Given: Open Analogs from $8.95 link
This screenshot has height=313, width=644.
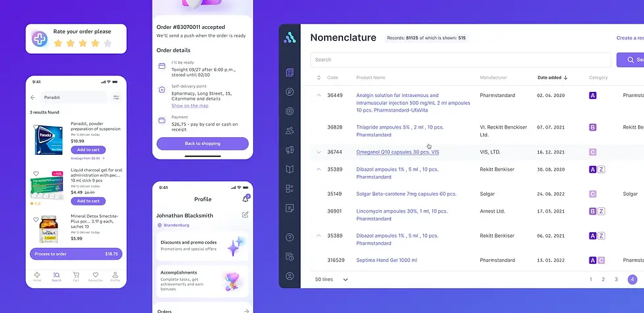Looking at the screenshot, I should coord(87,158).
